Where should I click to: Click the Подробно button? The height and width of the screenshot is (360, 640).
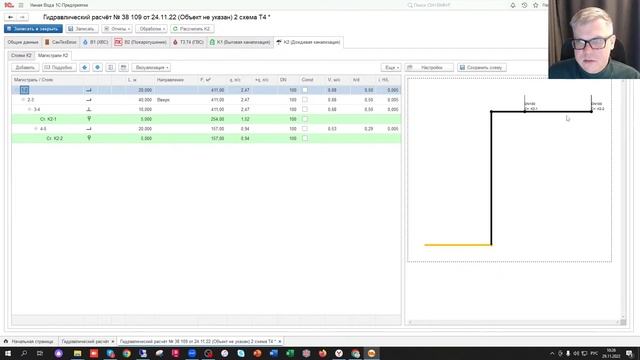[59, 67]
